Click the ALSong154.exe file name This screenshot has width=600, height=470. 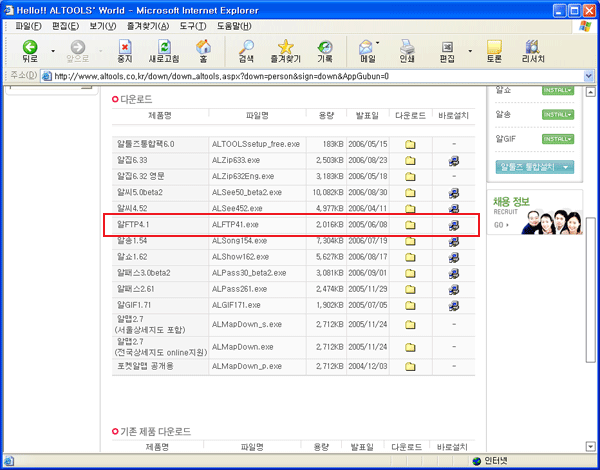tap(240, 241)
